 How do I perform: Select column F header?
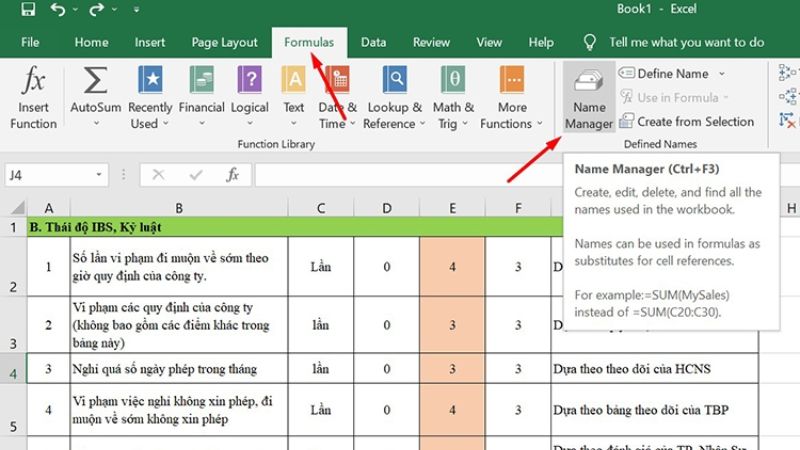518,208
